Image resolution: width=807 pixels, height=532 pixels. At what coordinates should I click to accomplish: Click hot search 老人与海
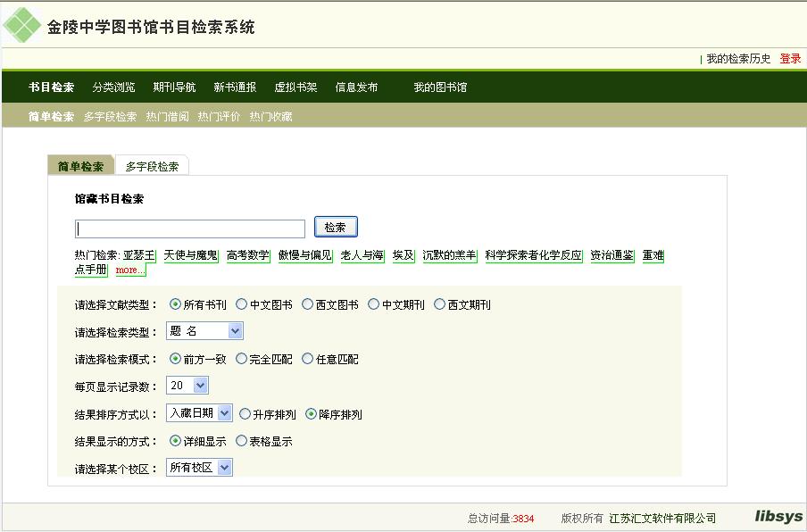point(362,255)
